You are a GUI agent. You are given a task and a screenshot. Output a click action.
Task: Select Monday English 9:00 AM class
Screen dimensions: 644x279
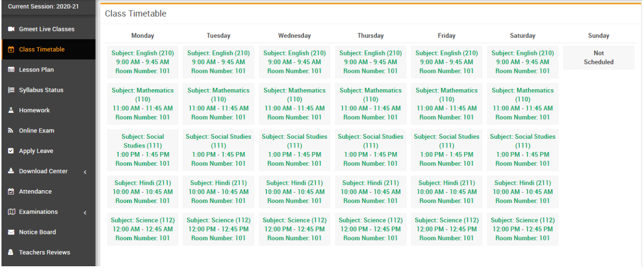pyautogui.click(x=142, y=62)
